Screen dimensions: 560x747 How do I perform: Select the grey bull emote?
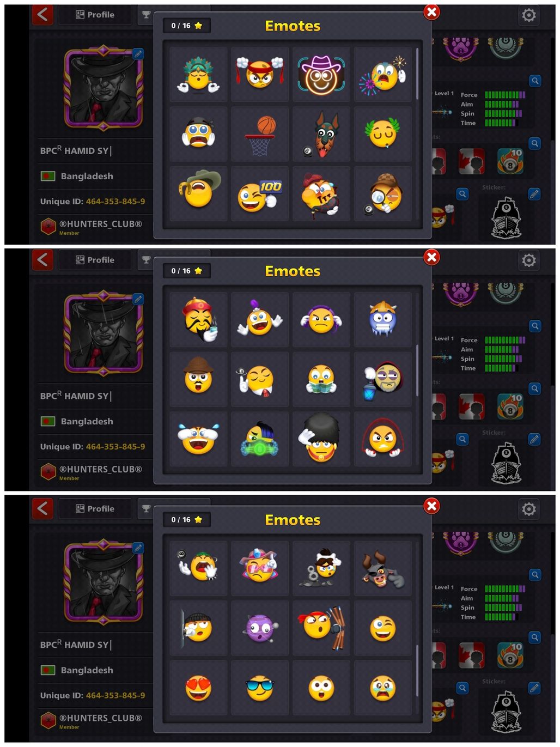point(383,569)
